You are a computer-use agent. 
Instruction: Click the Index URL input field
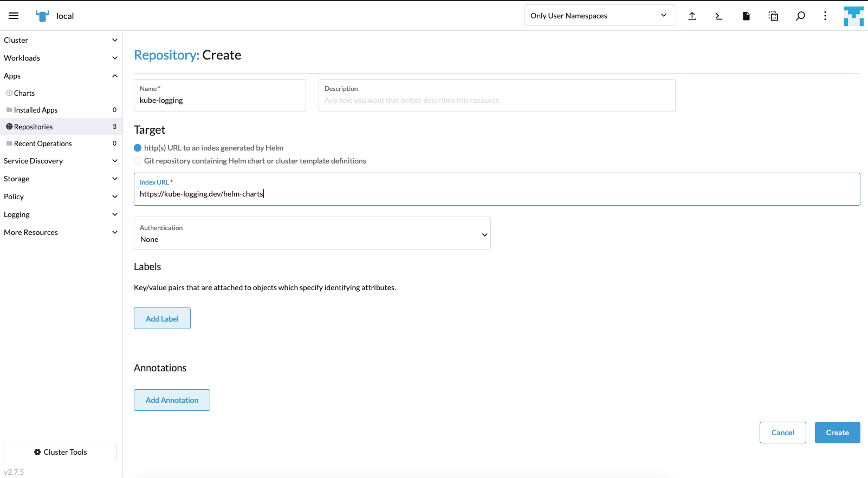point(497,189)
